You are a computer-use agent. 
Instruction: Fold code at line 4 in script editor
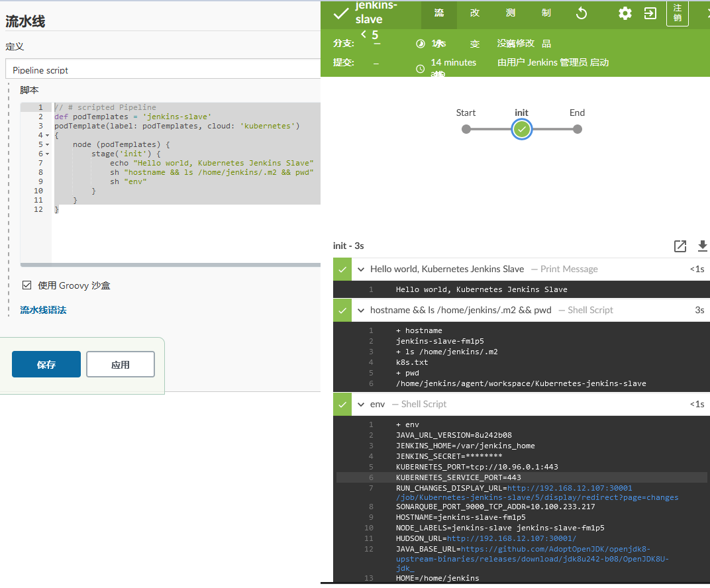47,135
